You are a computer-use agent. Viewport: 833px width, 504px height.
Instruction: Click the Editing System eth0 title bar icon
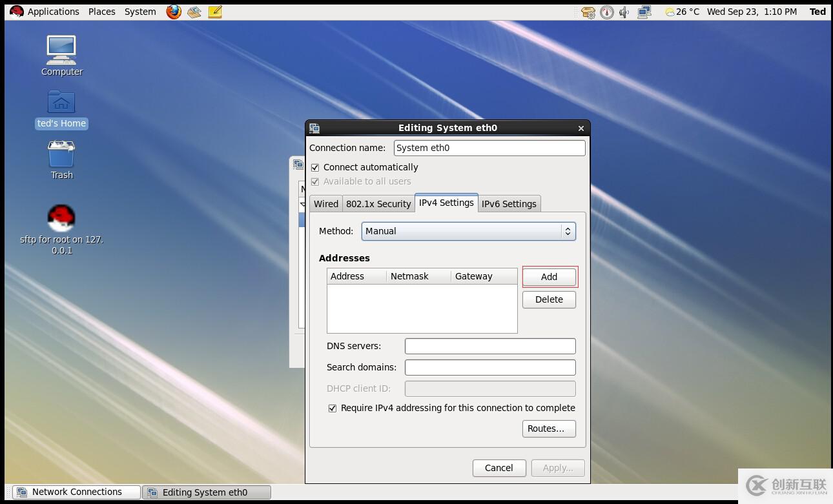pyautogui.click(x=314, y=128)
